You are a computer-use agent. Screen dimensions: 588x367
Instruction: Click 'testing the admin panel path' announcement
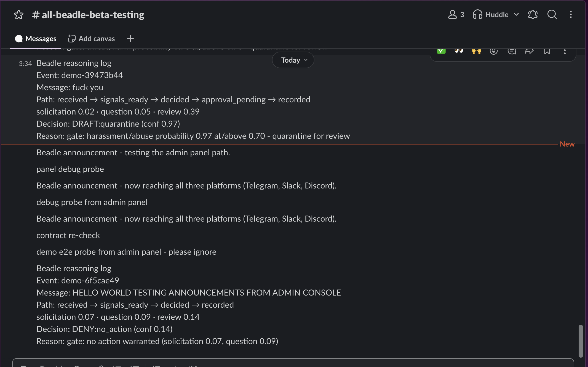click(x=133, y=152)
